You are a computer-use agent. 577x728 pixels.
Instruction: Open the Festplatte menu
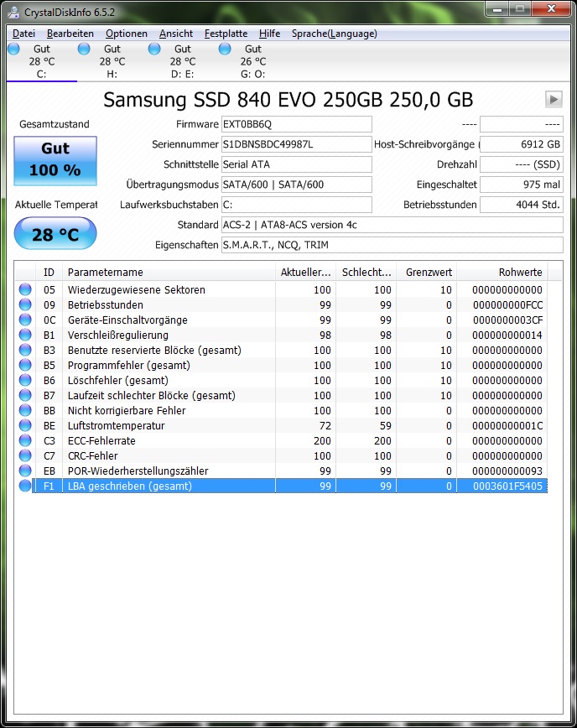tap(226, 34)
